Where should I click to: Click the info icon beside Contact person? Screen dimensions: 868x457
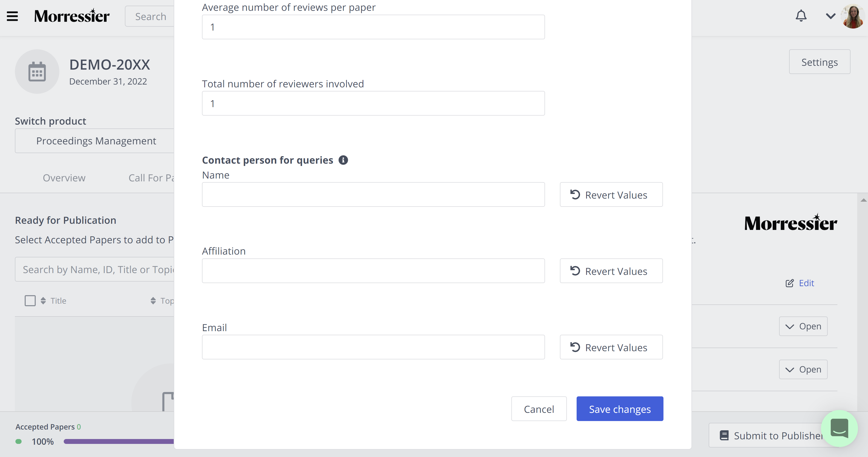tap(343, 160)
